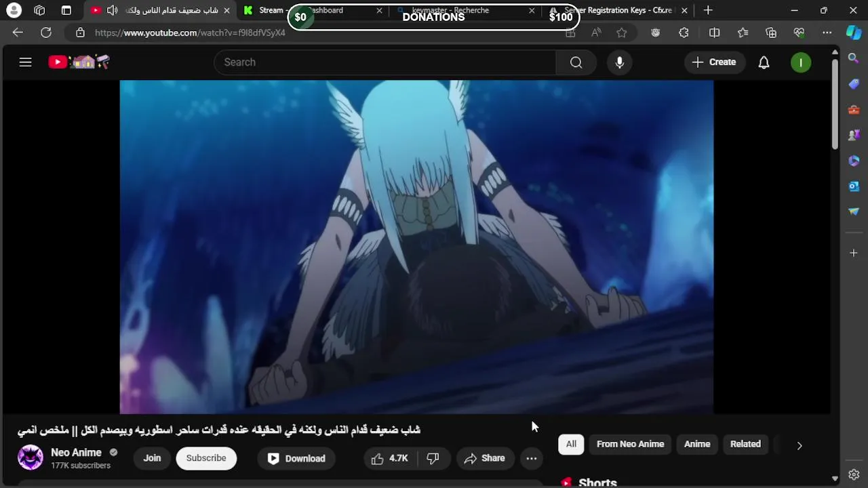Open tab actions menu
Image resolution: width=868 pixels, height=488 pixels.
[66, 10]
